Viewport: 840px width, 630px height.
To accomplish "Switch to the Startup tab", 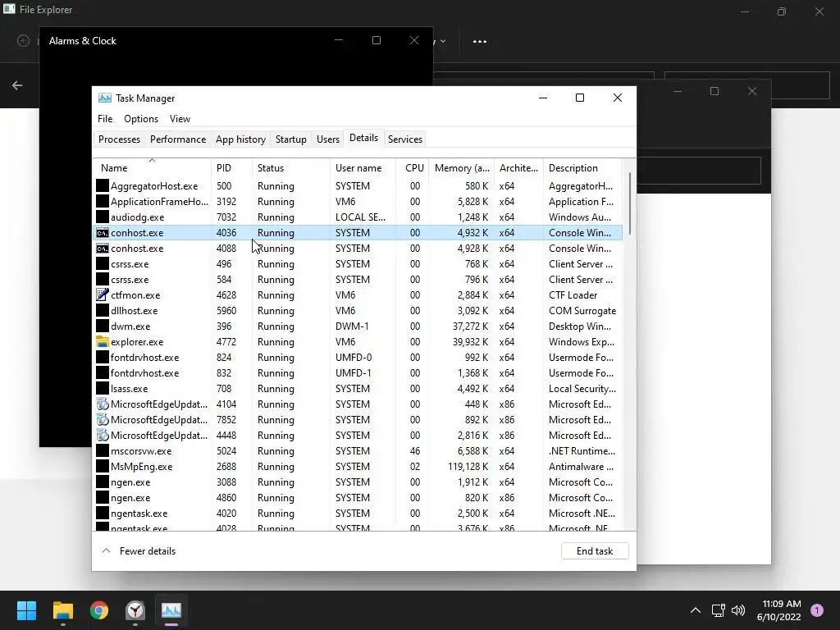I will coord(291,139).
